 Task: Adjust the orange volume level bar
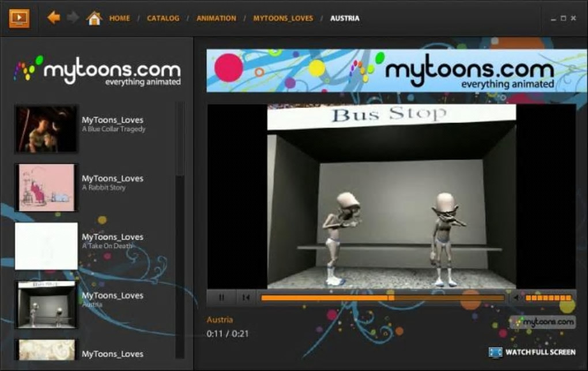click(549, 298)
